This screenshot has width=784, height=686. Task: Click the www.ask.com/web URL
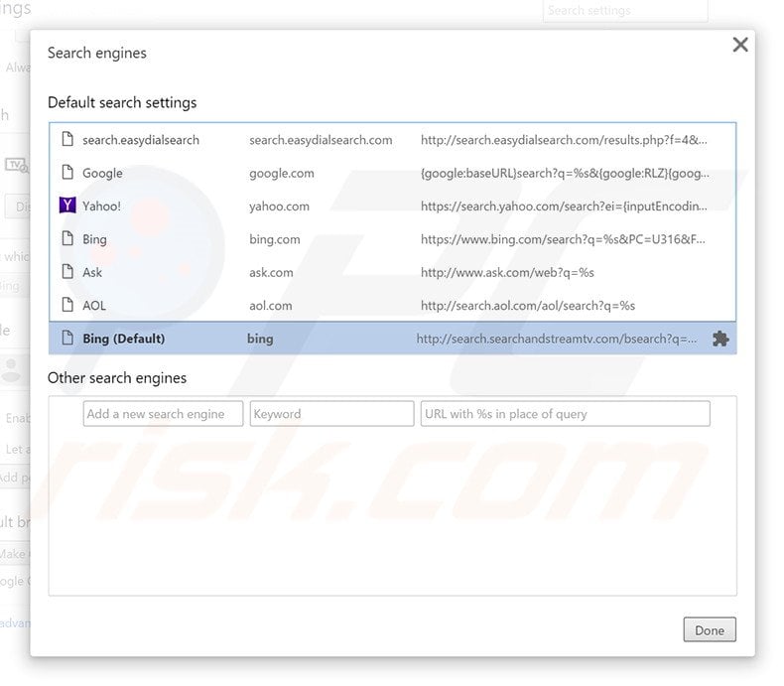(507, 272)
